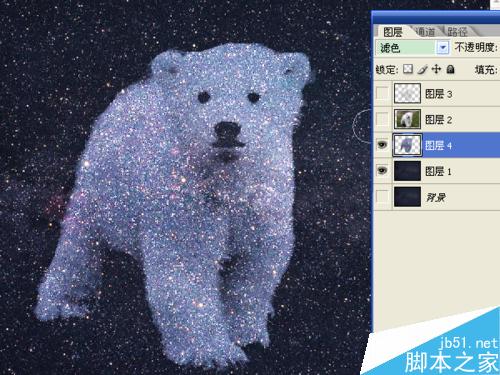Click the lock all padlock icon
This screenshot has width=500, height=375.
click(450, 69)
